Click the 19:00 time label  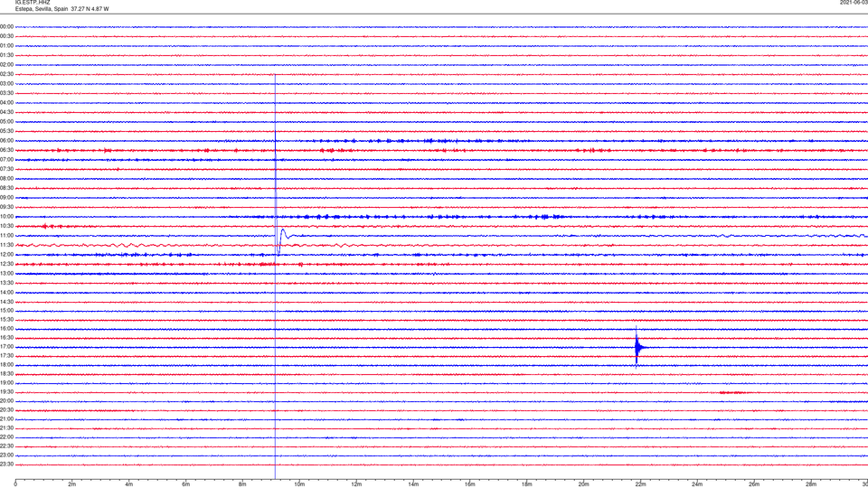tap(6, 383)
